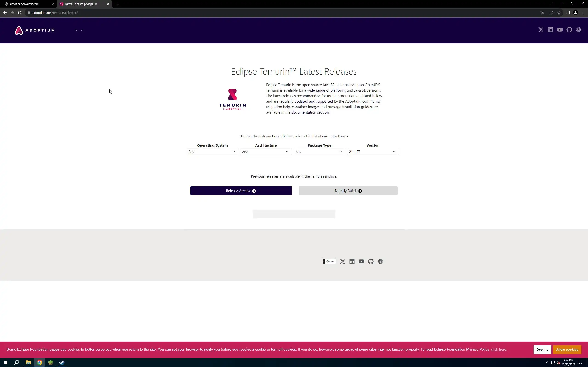Bookmark this page with star icon
Viewport: 588px width, 367px height.
(x=559, y=13)
